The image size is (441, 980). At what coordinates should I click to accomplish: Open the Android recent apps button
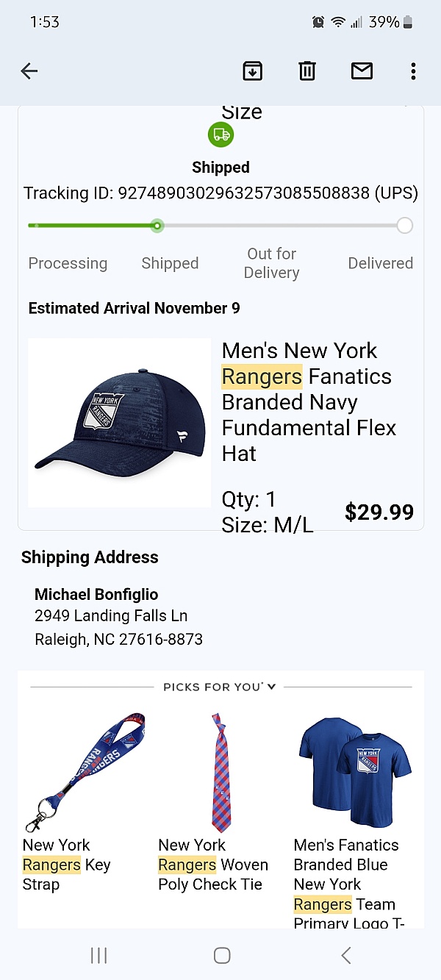(98, 955)
